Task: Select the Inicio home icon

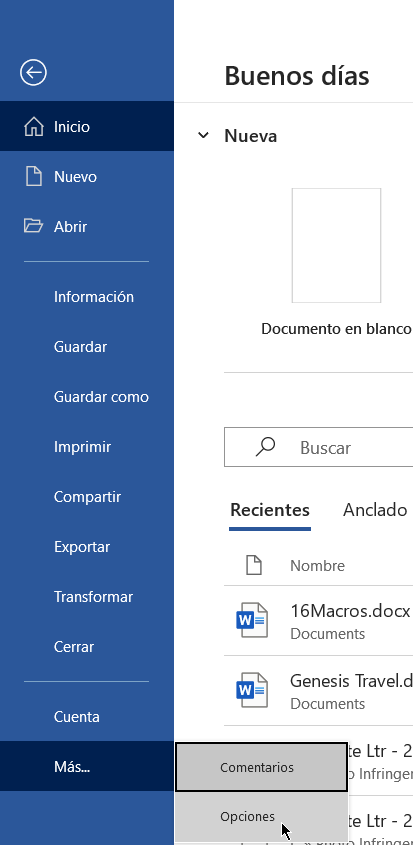Action: coord(33,127)
